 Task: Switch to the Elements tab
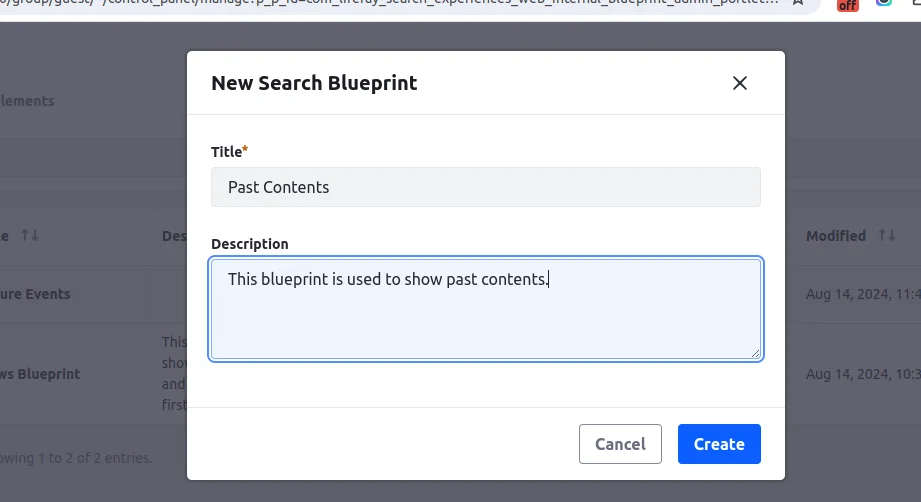click(x=27, y=101)
